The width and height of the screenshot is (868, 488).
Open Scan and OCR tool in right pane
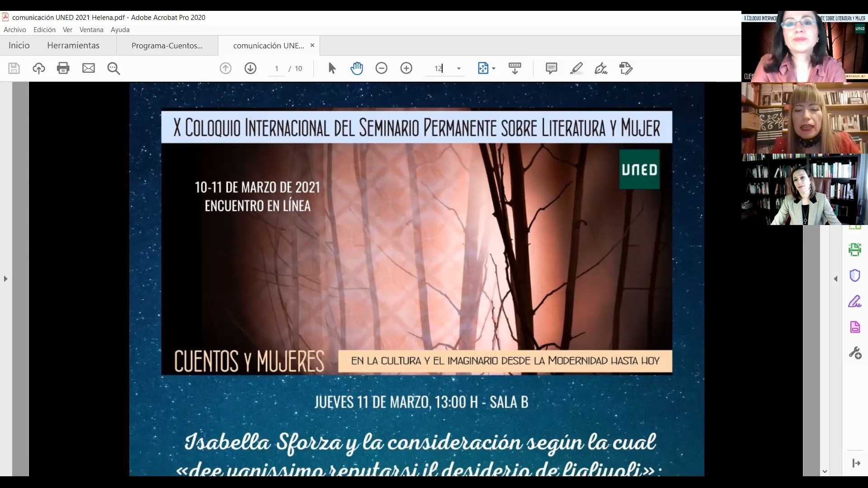click(855, 249)
